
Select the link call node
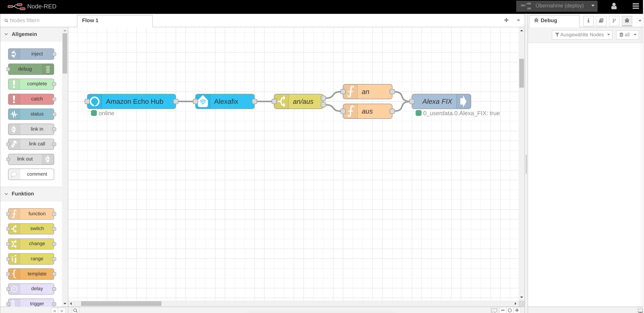[31, 144]
